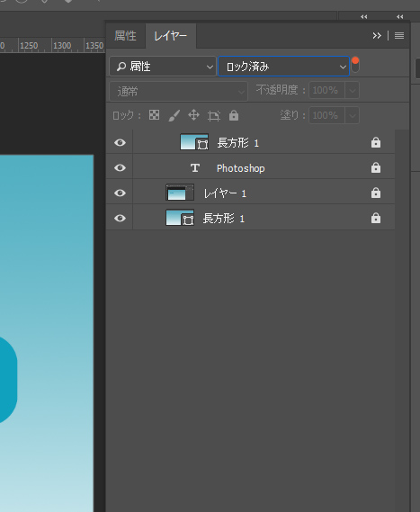
Task: Hide the Photoshop text layer
Action: point(120,167)
